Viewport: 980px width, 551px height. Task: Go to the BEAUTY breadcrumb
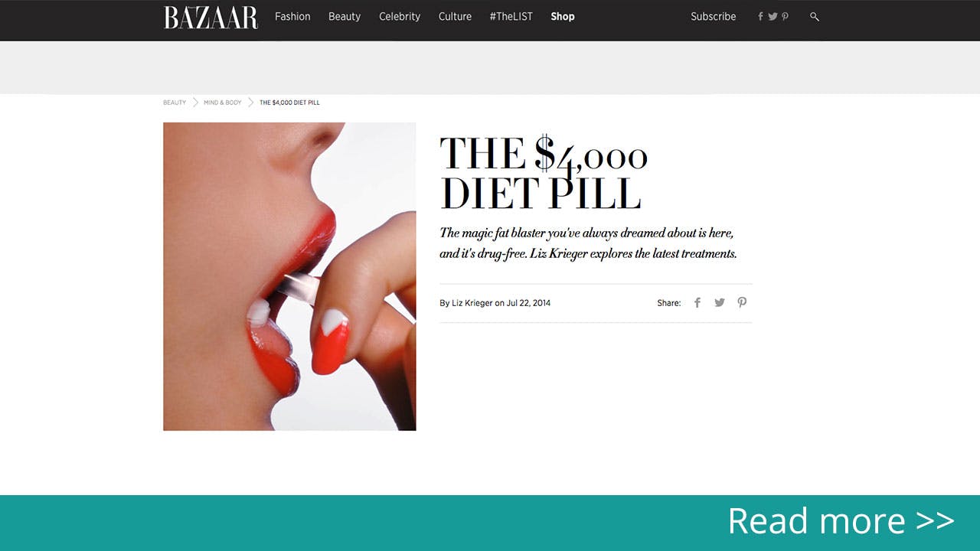coord(175,103)
